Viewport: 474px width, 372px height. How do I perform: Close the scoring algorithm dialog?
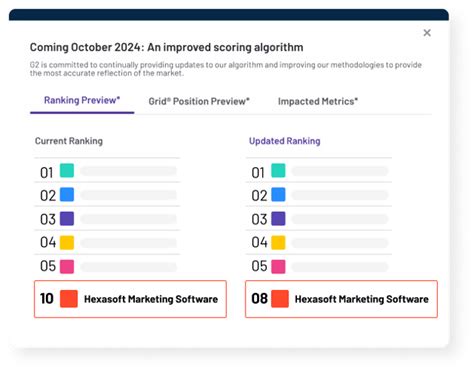coord(427,33)
